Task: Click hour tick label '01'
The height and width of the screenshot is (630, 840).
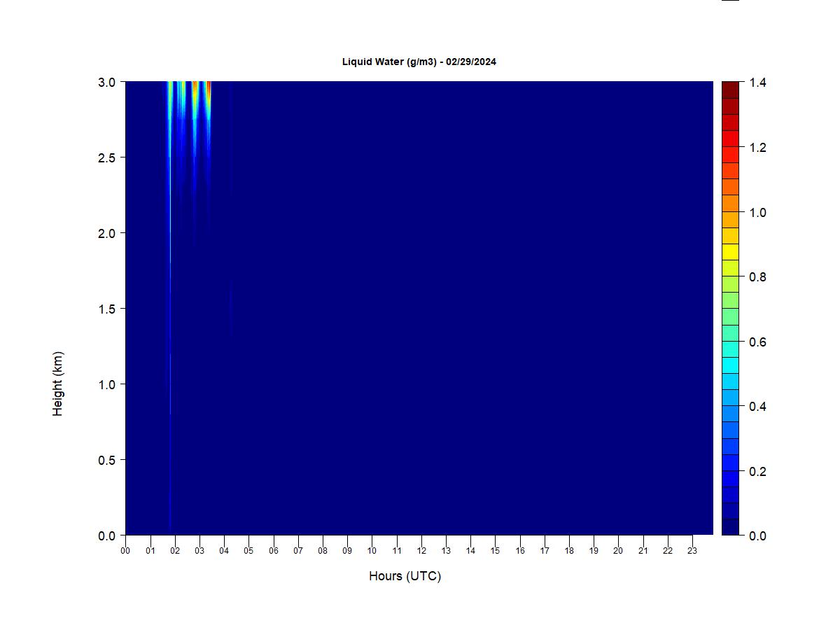Action: click(x=150, y=551)
